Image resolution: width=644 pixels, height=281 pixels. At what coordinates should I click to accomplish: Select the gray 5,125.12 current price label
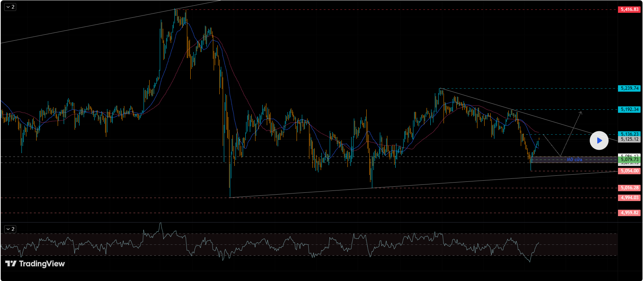(629, 139)
